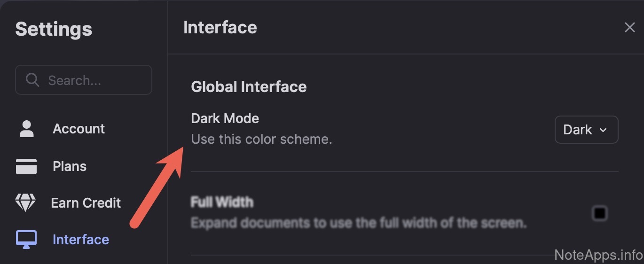The height and width of the screenshot is (264, 644).
Task: Go to the Plans settings section
Action: click(70, 166)
